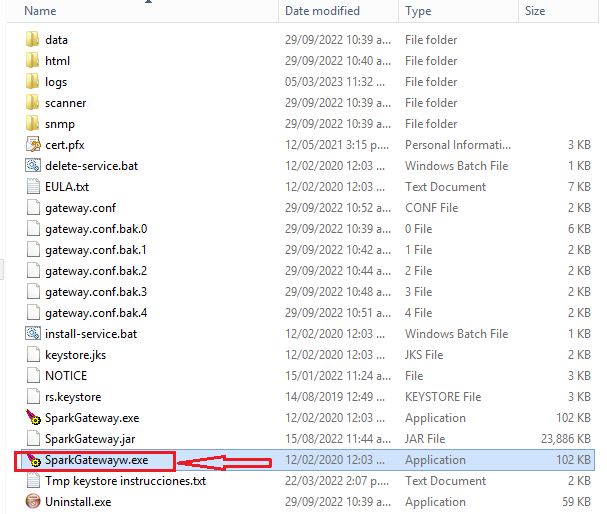Viewport: 607px width, 514px height.
Task: Click the snmp folder icon
Action: pos(33,124)
